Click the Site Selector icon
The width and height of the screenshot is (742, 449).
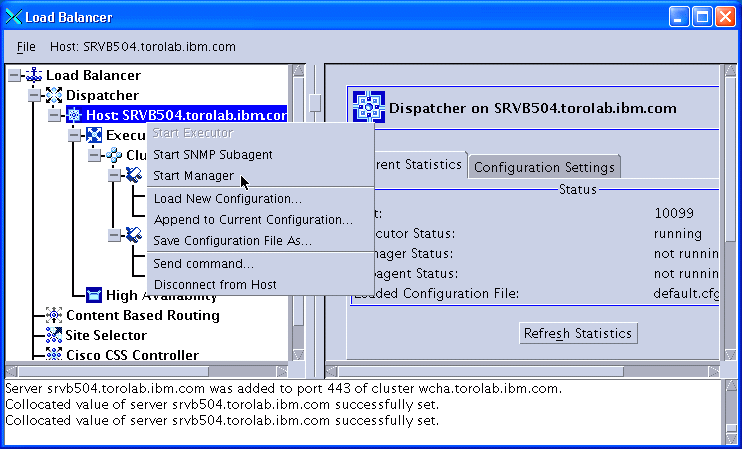(x=54, y=335)
